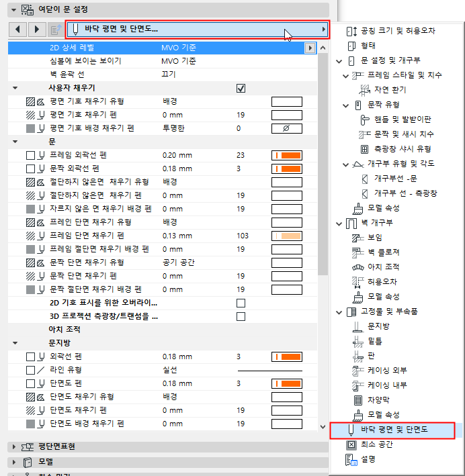Click the 아치 조적 arch icon in menu

(x=357, y=267)
